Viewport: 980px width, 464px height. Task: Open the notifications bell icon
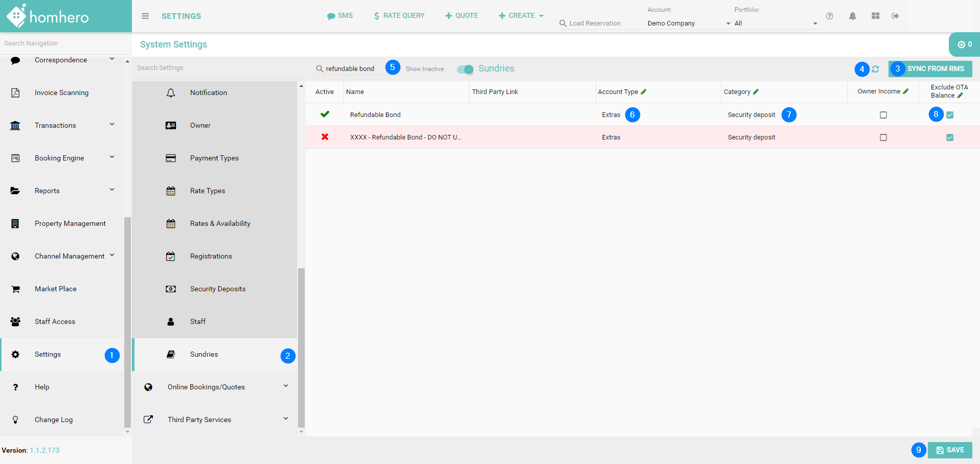click(852, 16)
